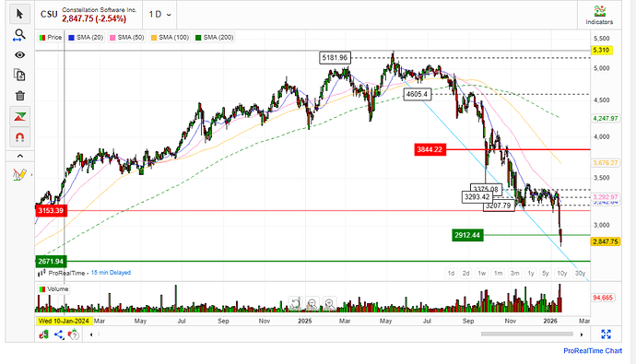The image size is (636, 364).
Task: Click the 5,310 yellow axis marker
Action: point(601,50)
